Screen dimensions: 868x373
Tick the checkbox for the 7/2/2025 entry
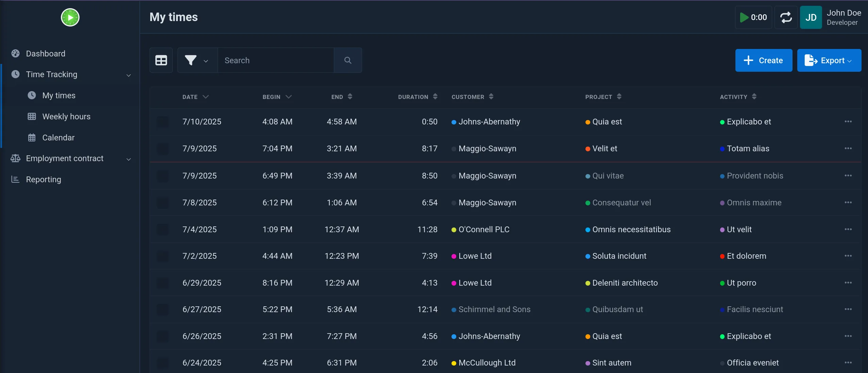click(x=163, y=256)
